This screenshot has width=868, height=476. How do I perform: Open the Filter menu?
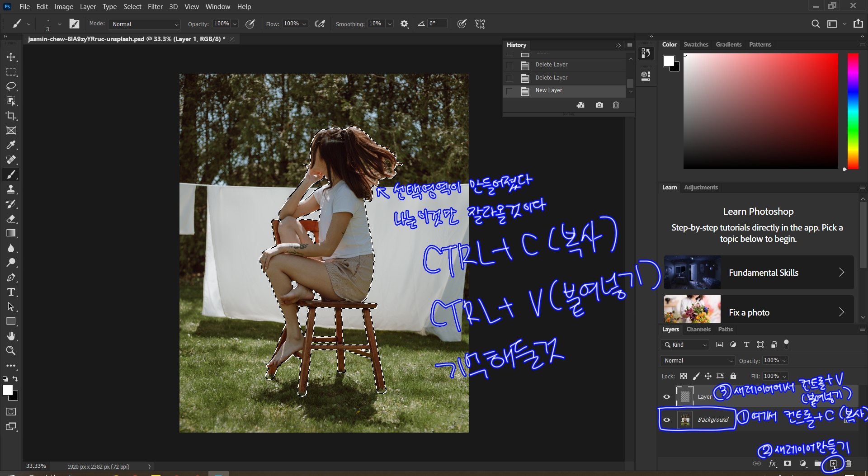(155, 6)
